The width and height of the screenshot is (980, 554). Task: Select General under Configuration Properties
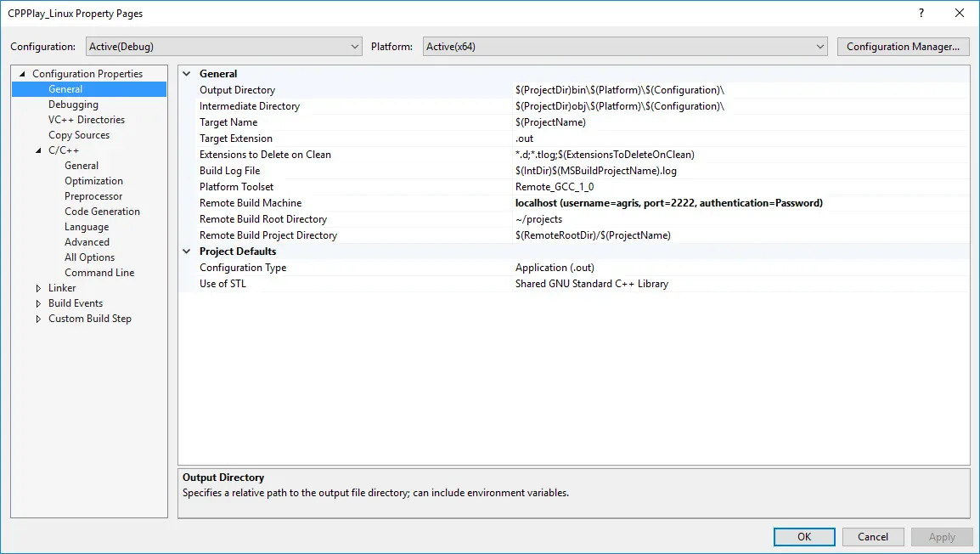click(x=65, y=88)
